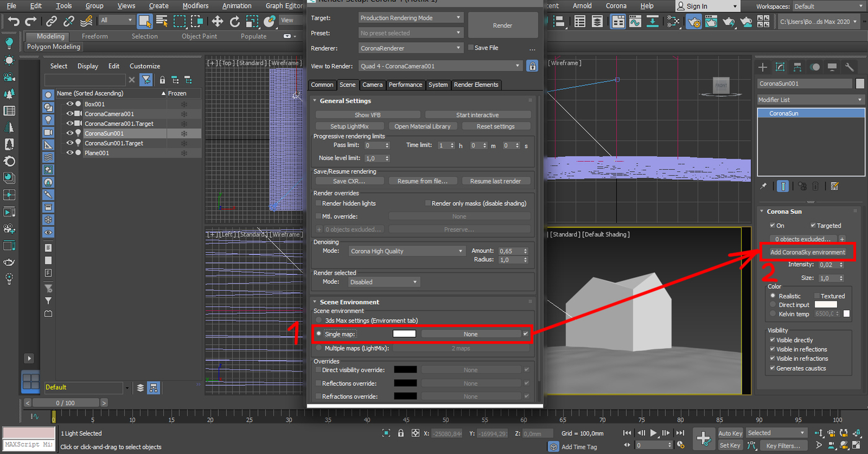
Task: Click the white Single map color swatch
Action: [404, 334]
